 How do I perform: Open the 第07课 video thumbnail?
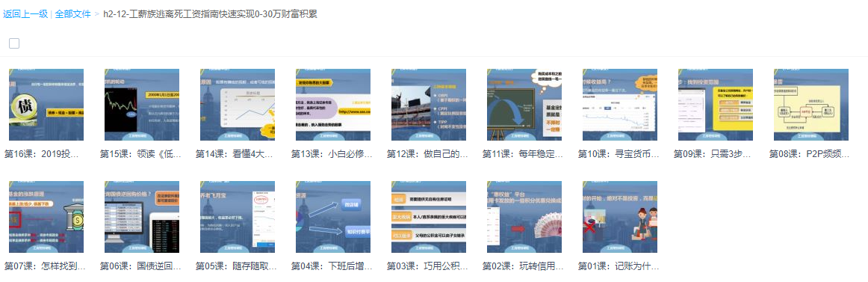(x=46, y=217)
